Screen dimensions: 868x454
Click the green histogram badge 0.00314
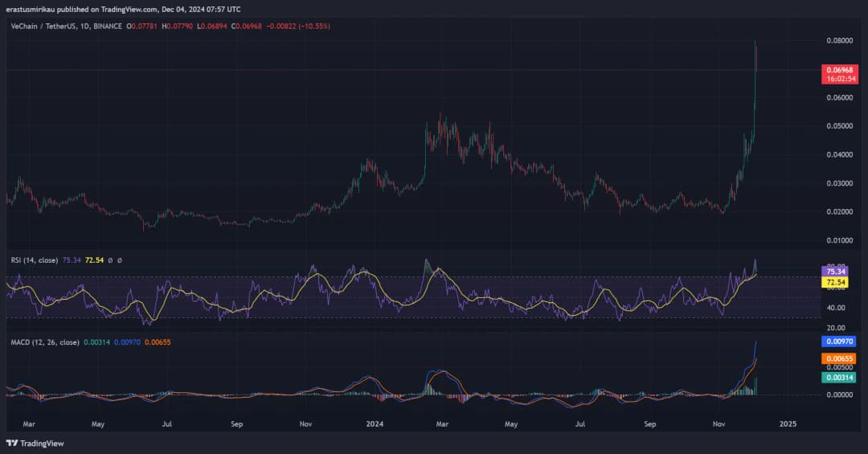point(837,377)
